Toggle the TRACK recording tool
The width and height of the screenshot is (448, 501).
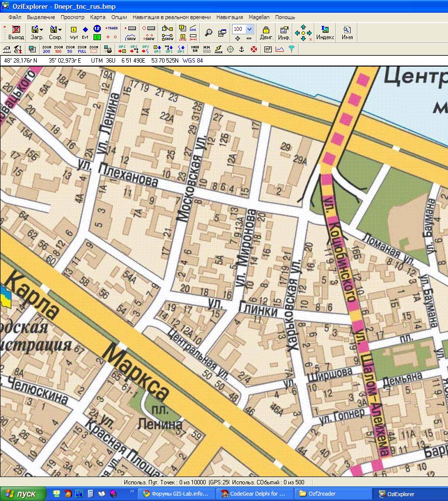tap(112, 28)
